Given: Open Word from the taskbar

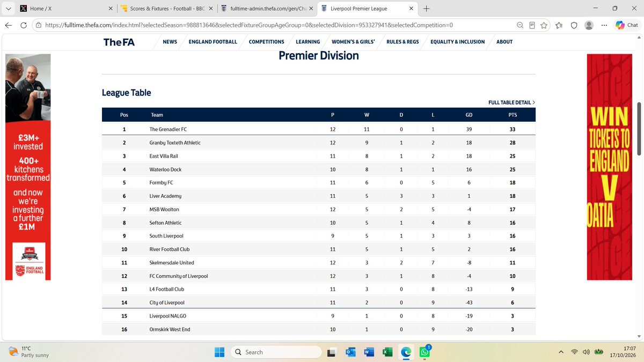Looking at the screenshot, I should pyautogui.click(x=369, y=352).
